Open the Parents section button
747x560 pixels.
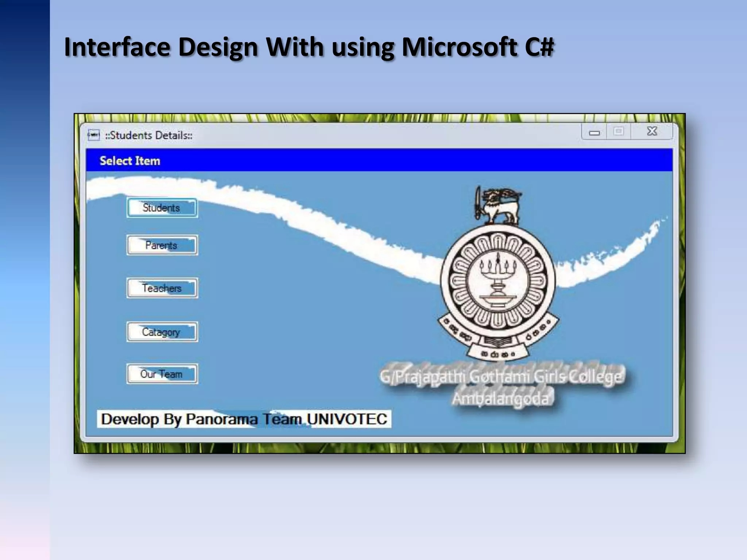[162, 245]
